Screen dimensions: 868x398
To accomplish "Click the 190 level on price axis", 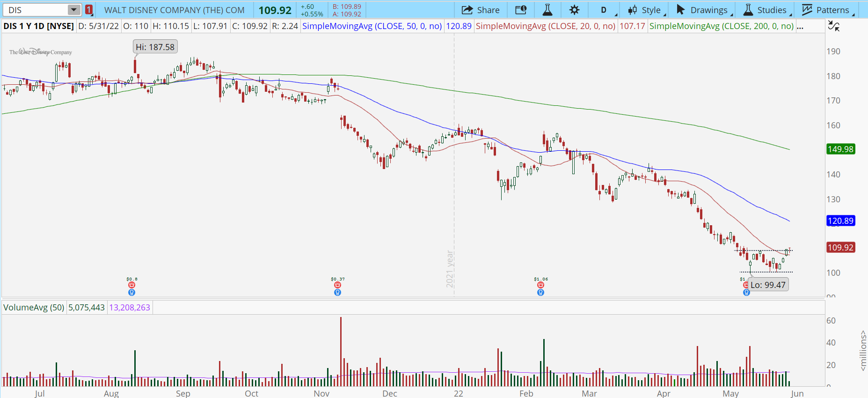I will click(x=833, y=52).
